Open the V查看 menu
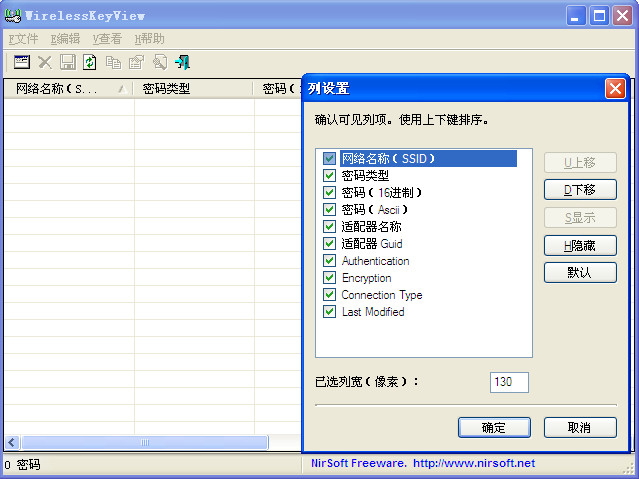This screenshot has height=479, width=639. click(107, 39)
